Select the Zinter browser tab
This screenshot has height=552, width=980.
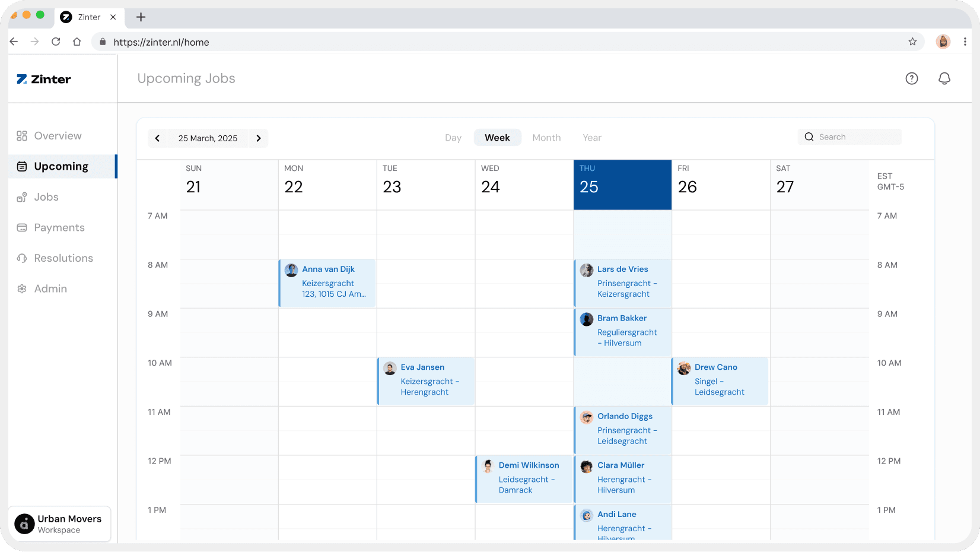[89, 17]
